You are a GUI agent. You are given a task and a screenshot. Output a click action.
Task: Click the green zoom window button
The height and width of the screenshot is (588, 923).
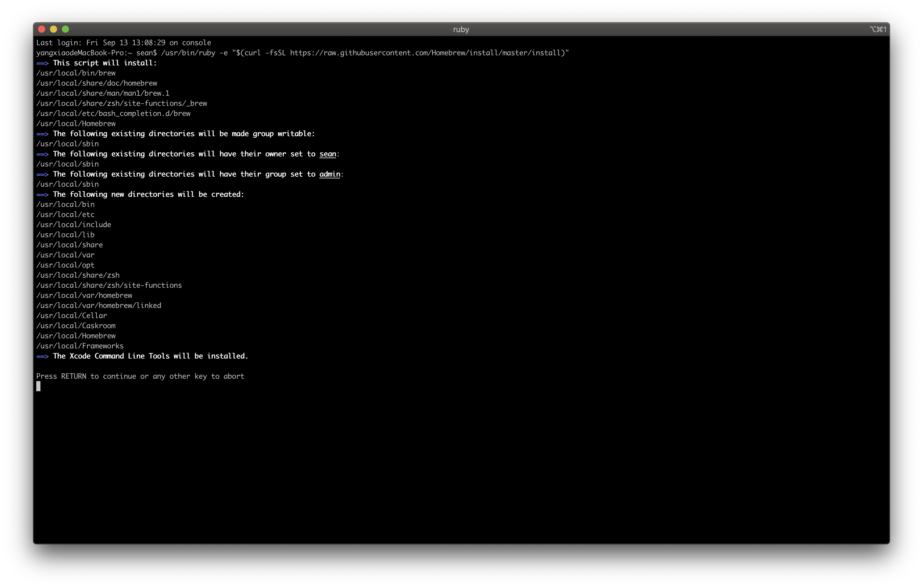point(65,29)
